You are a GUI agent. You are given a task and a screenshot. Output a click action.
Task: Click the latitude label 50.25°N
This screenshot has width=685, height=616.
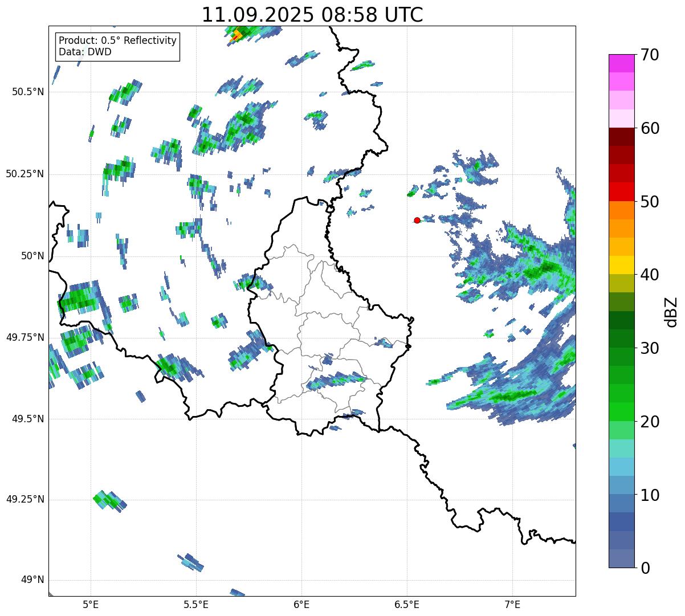25,174
